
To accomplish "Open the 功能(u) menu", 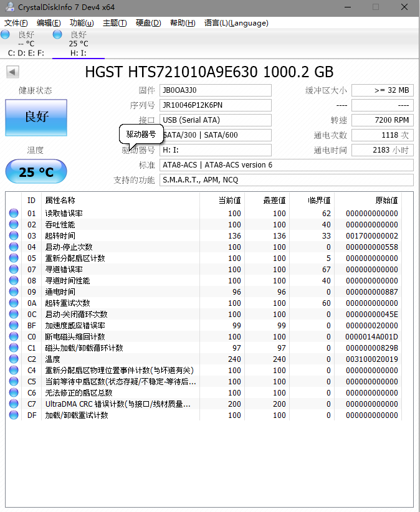I will 82,23.
